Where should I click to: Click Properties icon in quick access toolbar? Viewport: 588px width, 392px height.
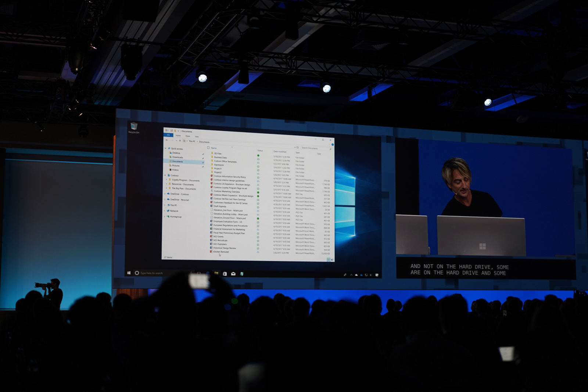pyautogui.click(x=171, y=130)
